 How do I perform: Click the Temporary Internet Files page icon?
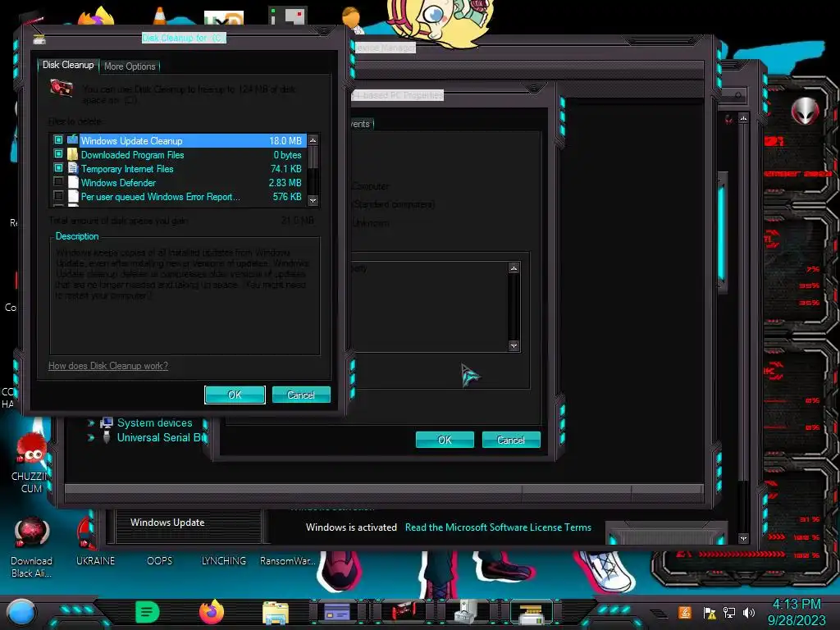73,168
